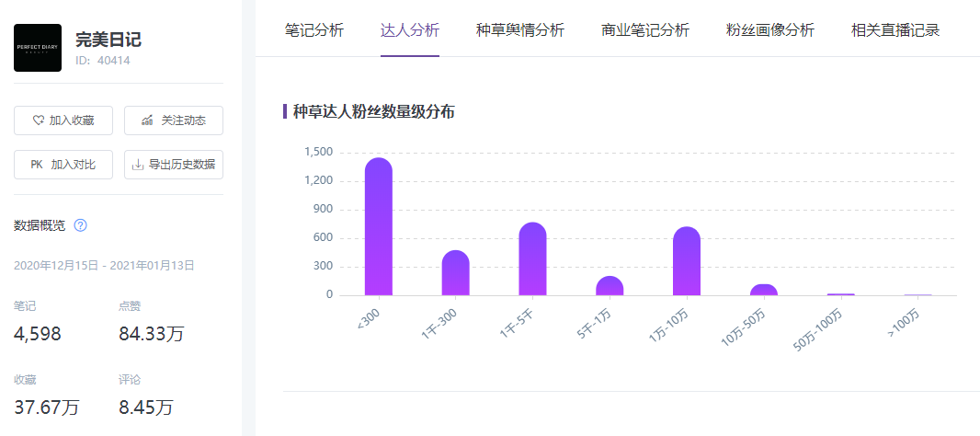Switch to the 相关直播记录 tab
The image size is (980, 436).
[895, 30]
